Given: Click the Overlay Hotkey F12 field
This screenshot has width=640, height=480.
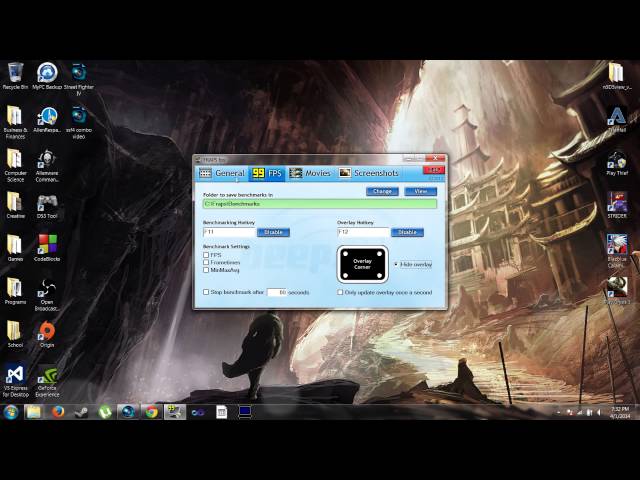Looking at the screenshot, I should coord(363,232).
